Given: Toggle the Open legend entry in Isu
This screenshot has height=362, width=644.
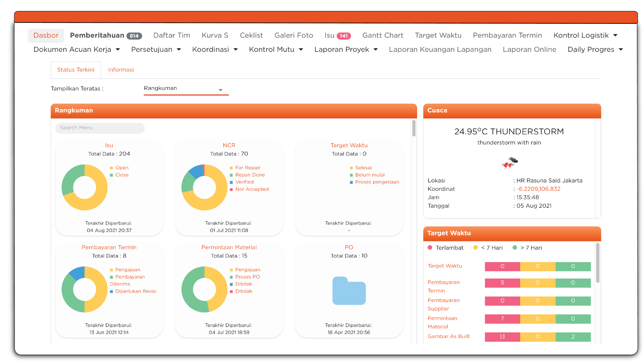Looking at the screenshot, I should click(119, 168).
